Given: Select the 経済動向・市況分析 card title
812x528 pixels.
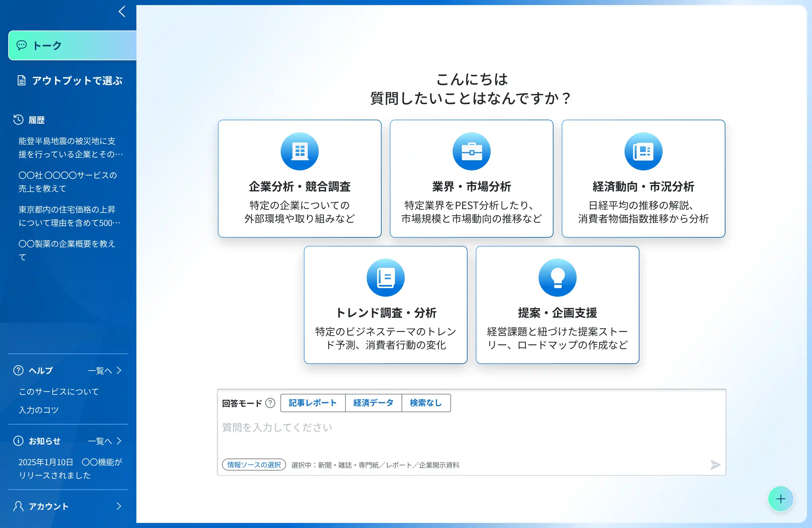Looking at the screenshot, I should (644, 186).
